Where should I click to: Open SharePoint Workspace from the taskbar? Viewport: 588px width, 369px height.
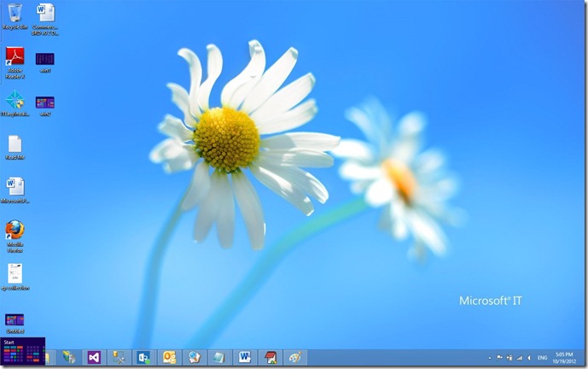(144, 357)
